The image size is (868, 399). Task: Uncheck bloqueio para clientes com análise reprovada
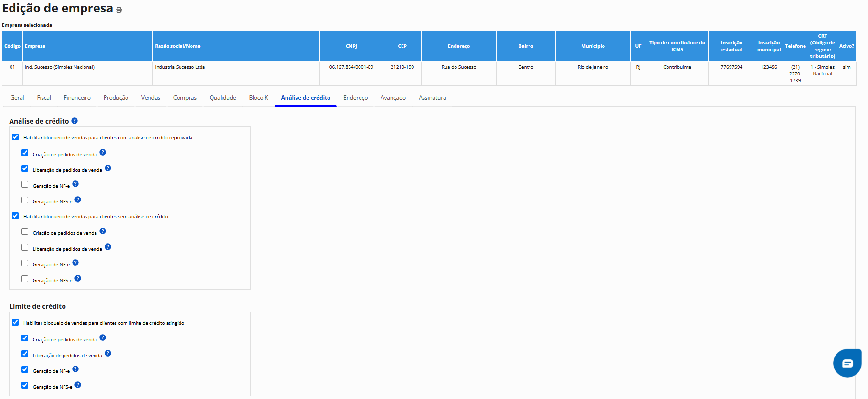pyautogui.click(x=15, y=137)
